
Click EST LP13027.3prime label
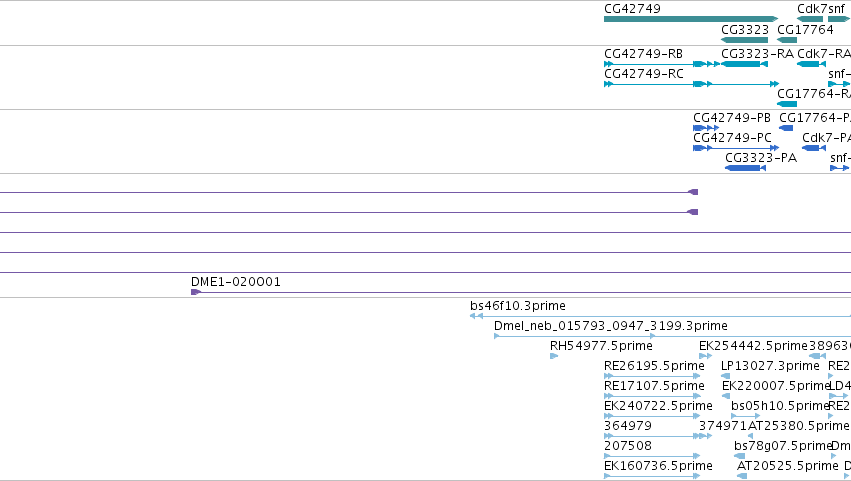(770, 366)
